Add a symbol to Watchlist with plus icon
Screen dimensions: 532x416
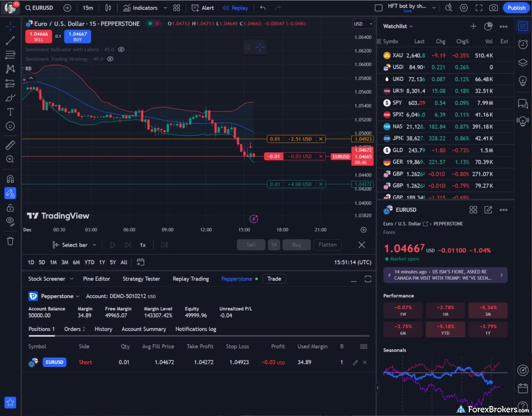tap(473, 26)
